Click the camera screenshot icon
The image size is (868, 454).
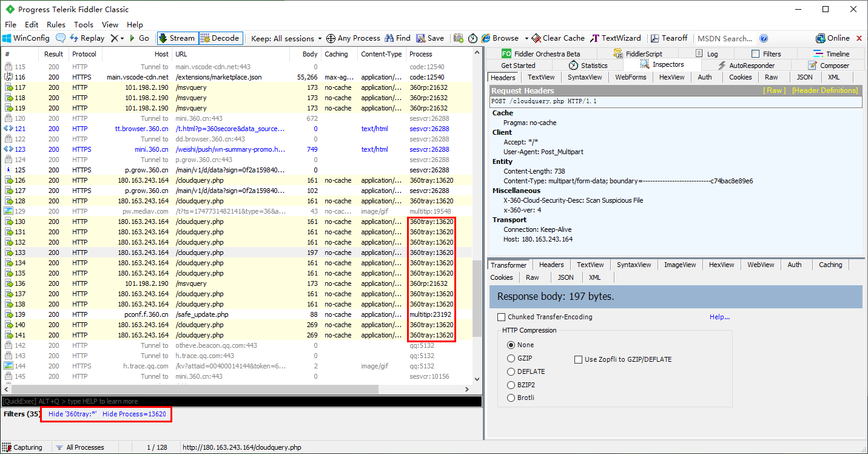(459, 38)
